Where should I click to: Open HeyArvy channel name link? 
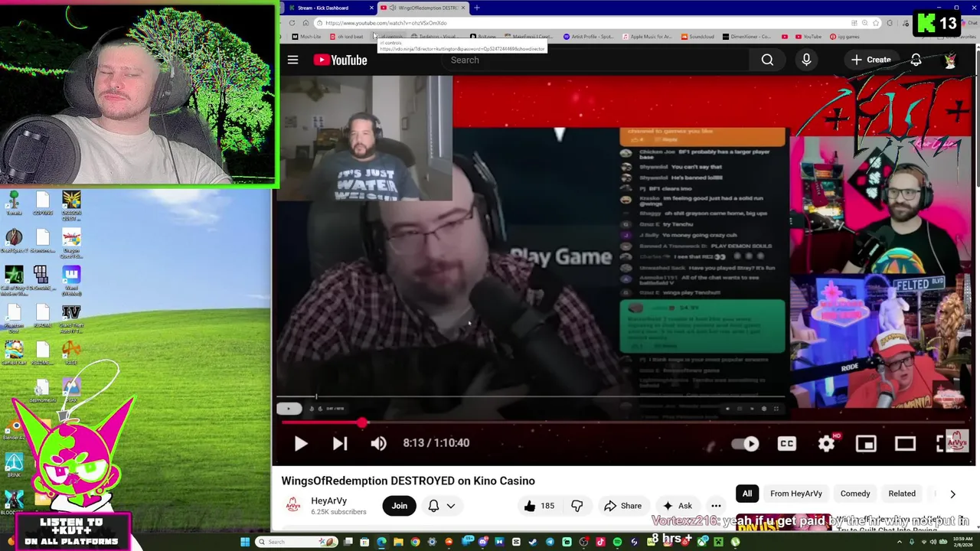[x=328, y=500]
